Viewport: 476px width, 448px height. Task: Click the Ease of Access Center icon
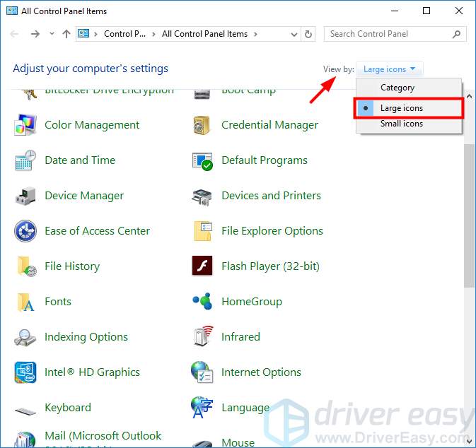25,231
